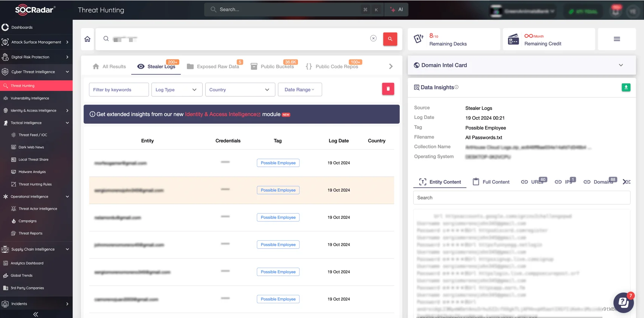Switch to All Results tab

tap(109, 67)
